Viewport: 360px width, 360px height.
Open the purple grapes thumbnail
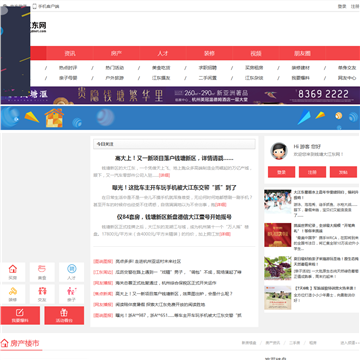(x=278, y=268)
